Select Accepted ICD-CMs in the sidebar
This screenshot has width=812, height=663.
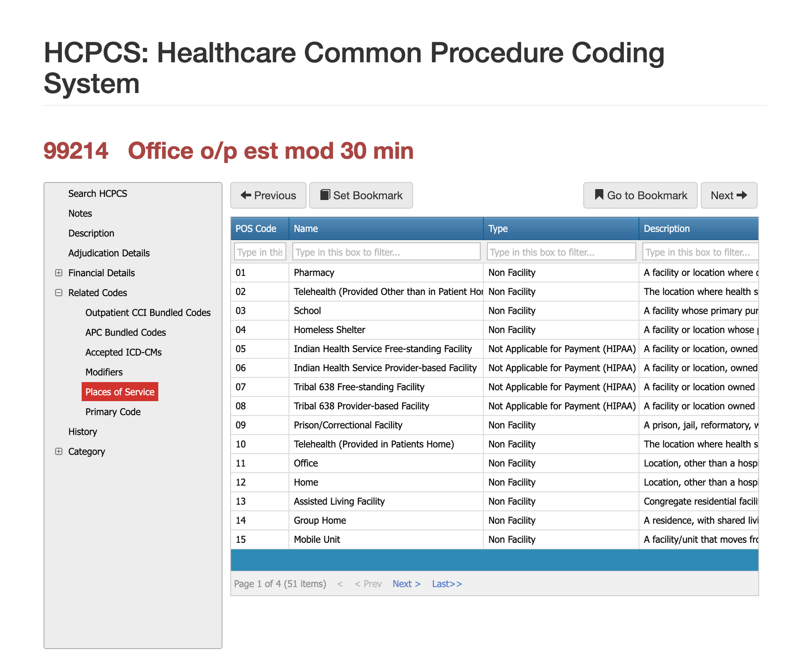tap(123, 352)
